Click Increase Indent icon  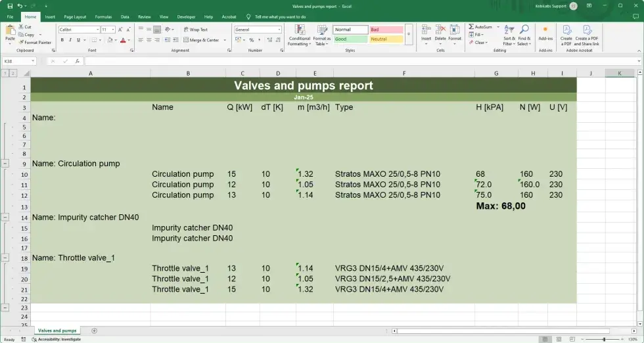click(176, 40)
